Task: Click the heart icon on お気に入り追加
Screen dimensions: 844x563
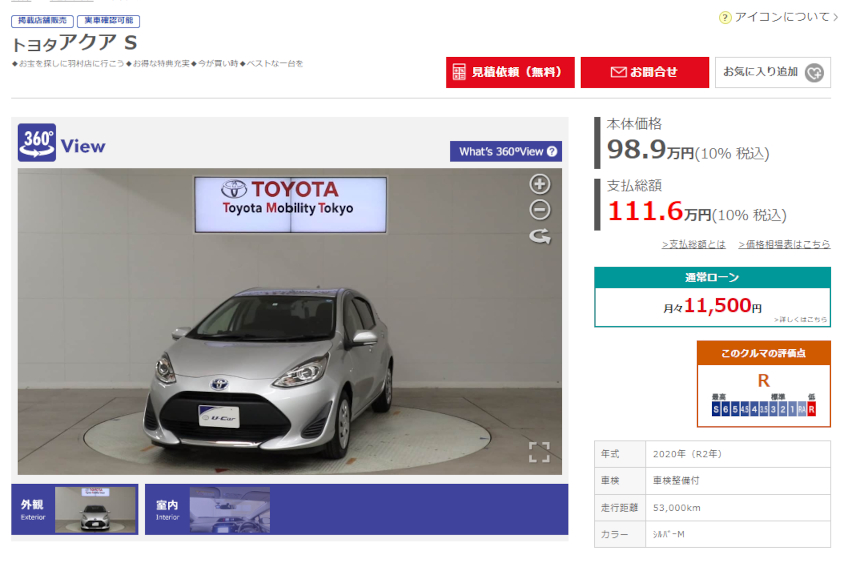Action: (x=815, y=72)
